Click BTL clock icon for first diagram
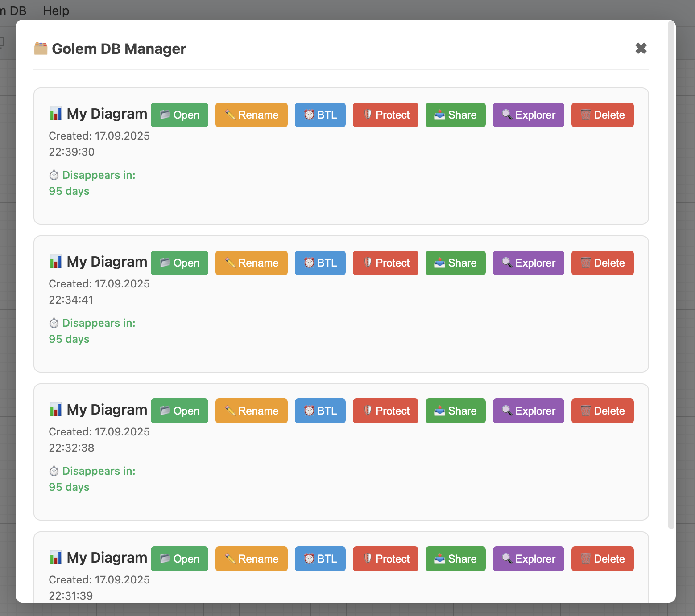 pyautogui.click(x=309, y=115)
